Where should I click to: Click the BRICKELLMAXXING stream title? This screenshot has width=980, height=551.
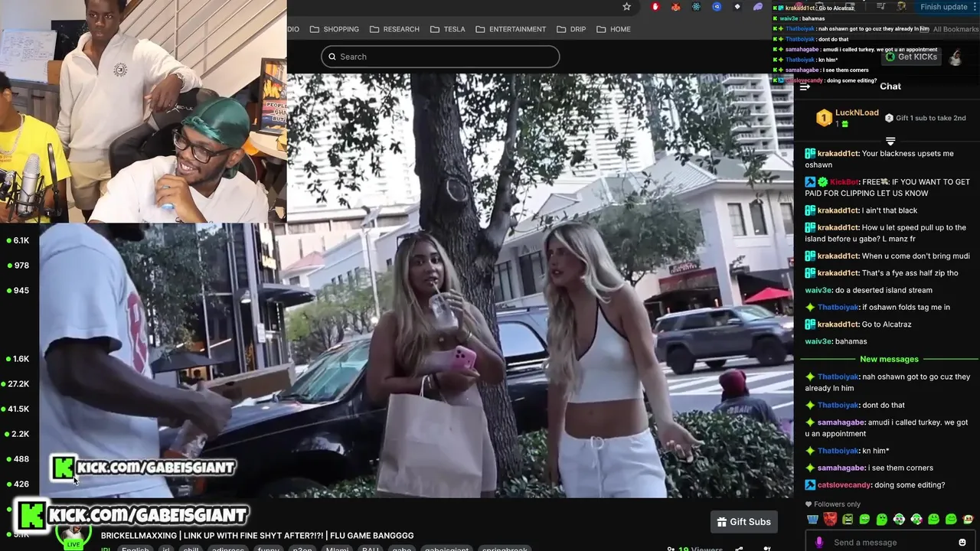coord(257,536)
